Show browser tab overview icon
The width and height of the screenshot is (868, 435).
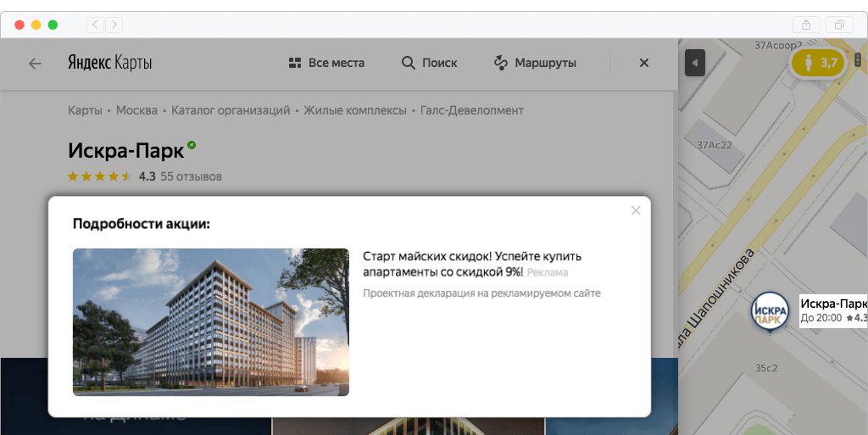[x=839, y=25]
